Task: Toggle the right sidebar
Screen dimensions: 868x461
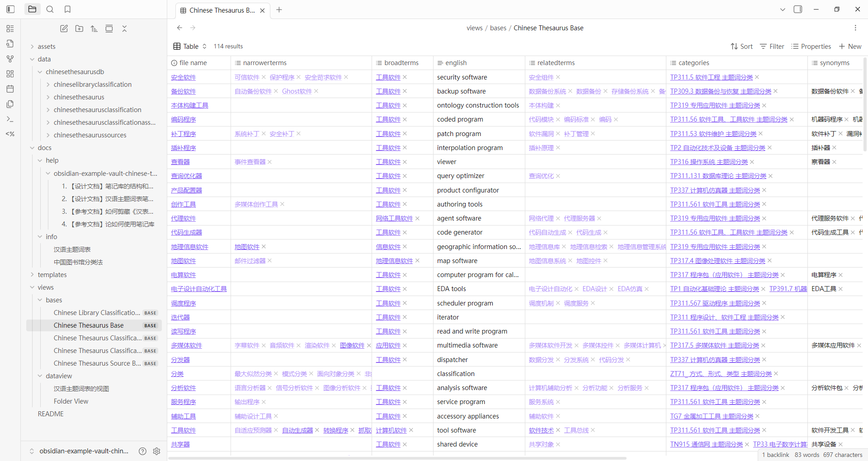Action: [x=798, y=9]
